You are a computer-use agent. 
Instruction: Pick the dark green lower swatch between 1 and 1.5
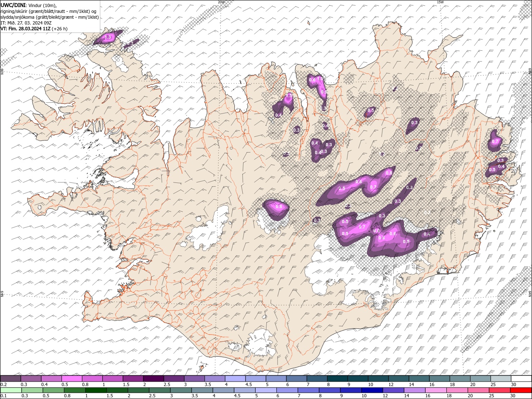click(96, 390)
